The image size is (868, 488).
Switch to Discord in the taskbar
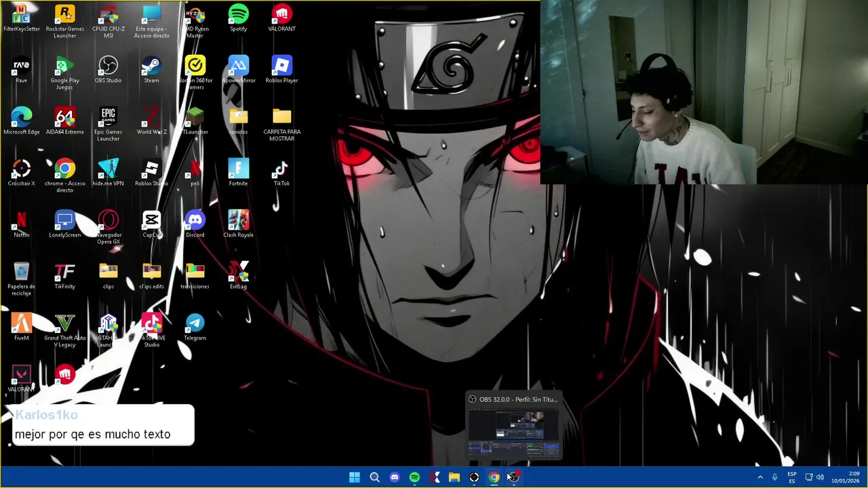point(395,477)
